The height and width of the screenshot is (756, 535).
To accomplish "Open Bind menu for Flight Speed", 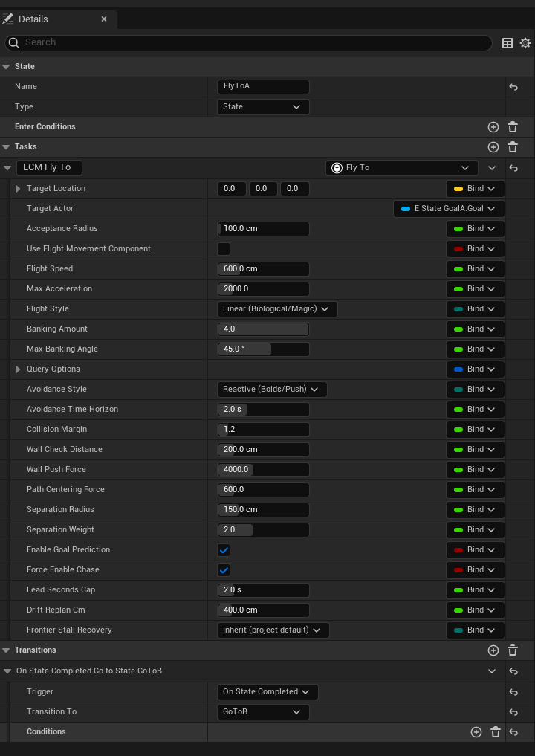I will (x=476, y=268).
